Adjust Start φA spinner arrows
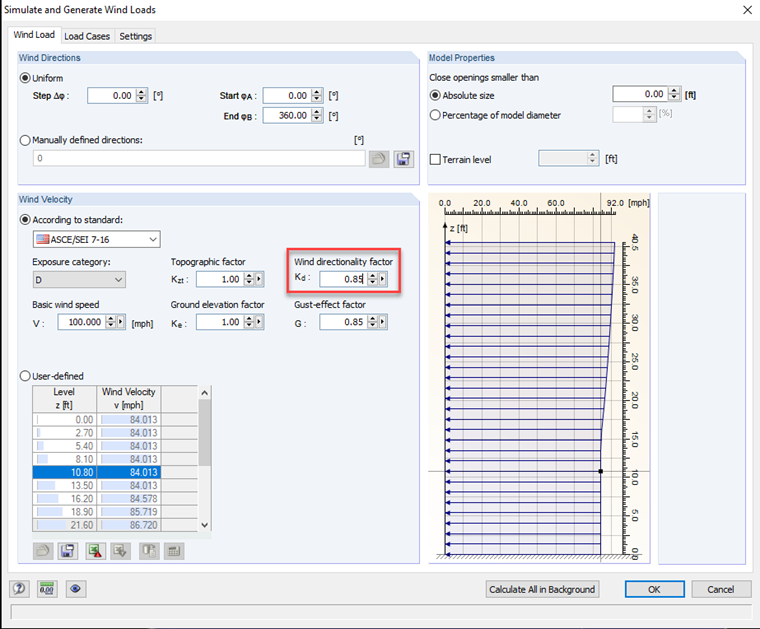760x629 pixels. pyautogui.click(x=317, y=95)
